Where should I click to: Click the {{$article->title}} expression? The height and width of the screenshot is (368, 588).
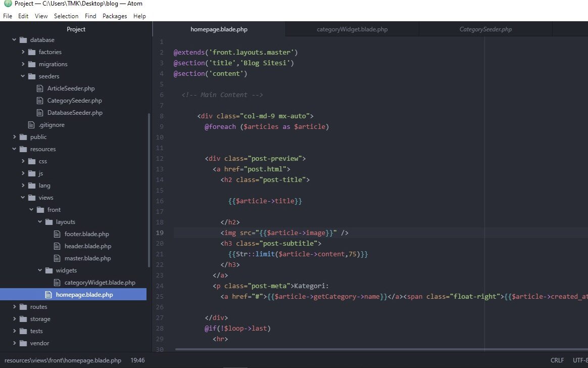(265, 201)
